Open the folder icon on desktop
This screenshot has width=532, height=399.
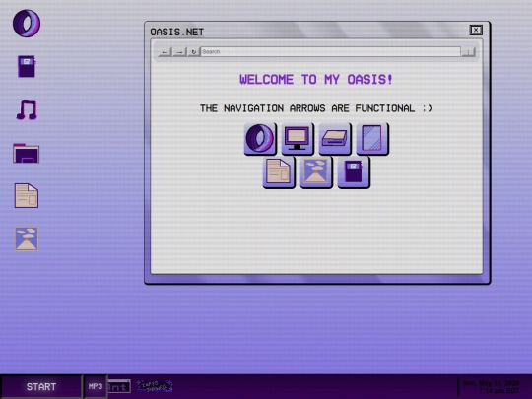tap(27, 153)
